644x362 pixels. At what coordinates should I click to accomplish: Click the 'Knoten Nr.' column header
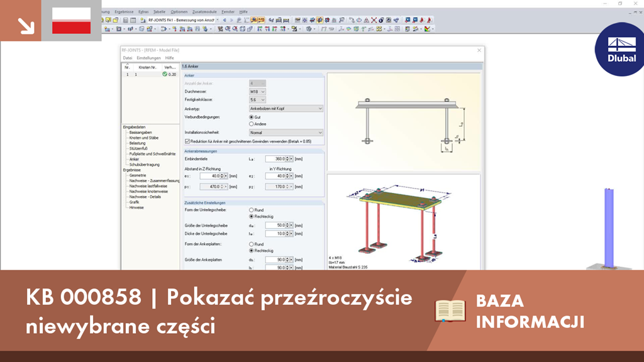pos(147,67)
